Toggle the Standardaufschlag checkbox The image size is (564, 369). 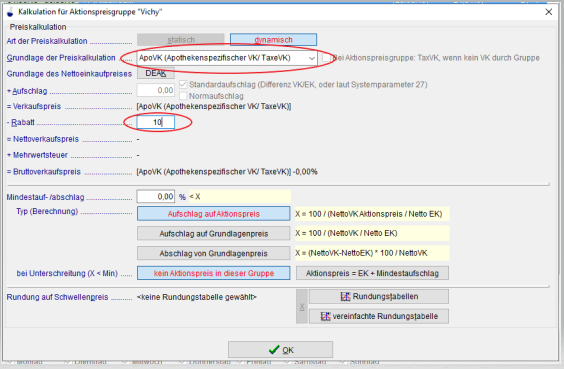click(183, 85)
